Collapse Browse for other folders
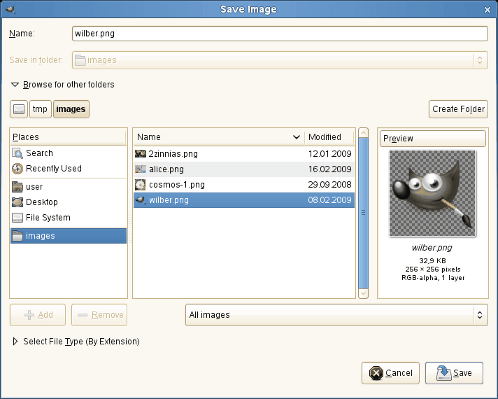 [15, 85]
